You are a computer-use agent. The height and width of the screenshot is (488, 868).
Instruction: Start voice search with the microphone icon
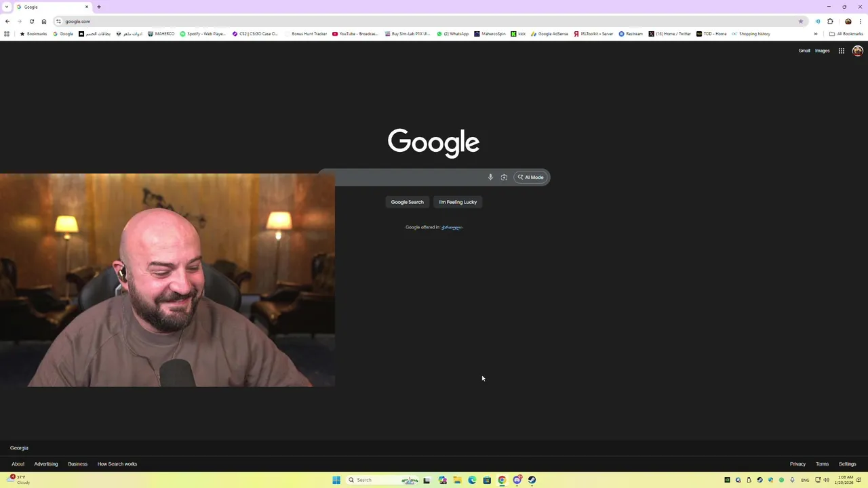(490, 178)
